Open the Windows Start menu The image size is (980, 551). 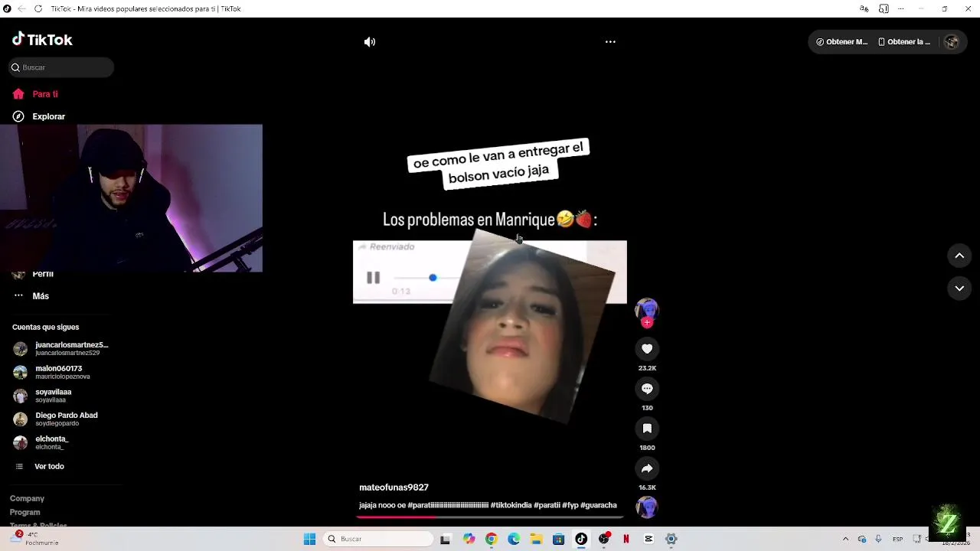pyautogui.click(x=309, y=540)
